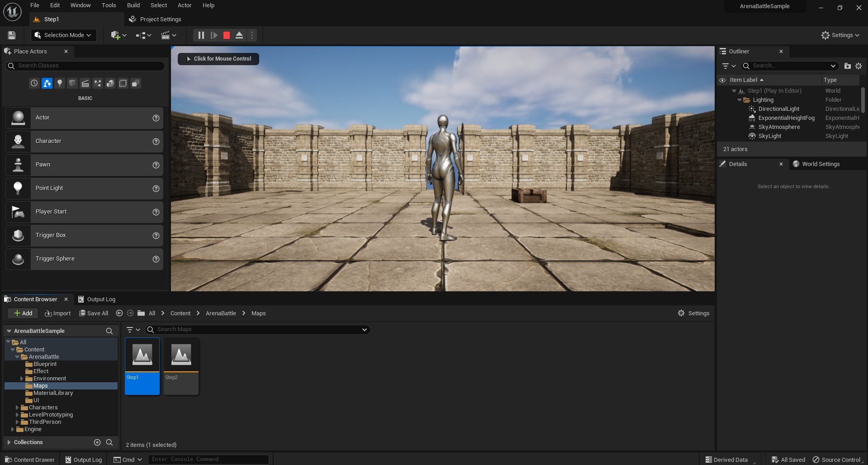Viewport: 868px width, 465px height.
Task: Open the Tools menu
Action: tap(109, 5)
